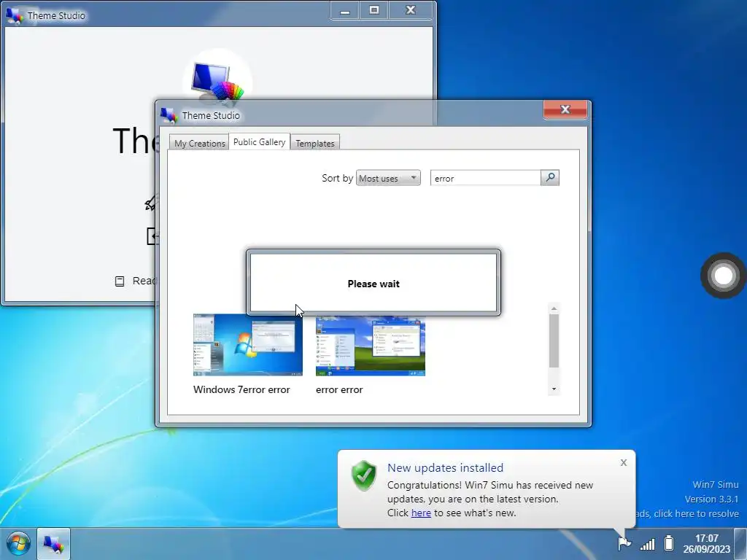Click the circular floating button on right edge

click(x=723, y=275)
